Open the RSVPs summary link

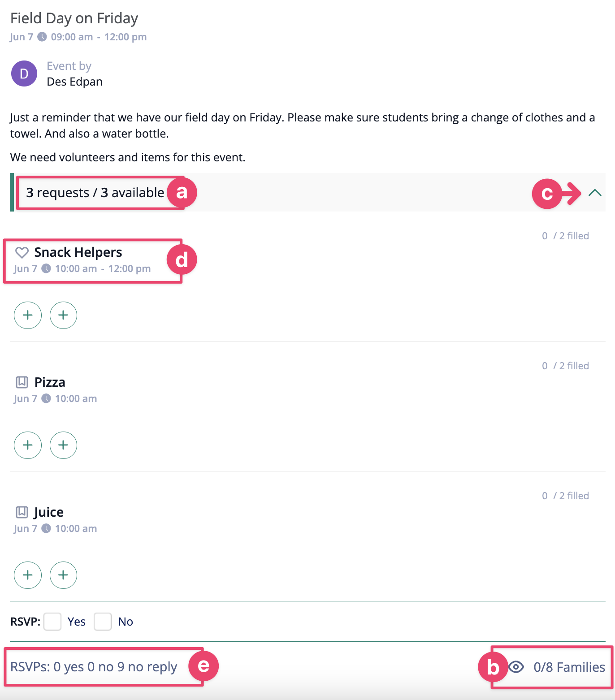coord(94,667)
